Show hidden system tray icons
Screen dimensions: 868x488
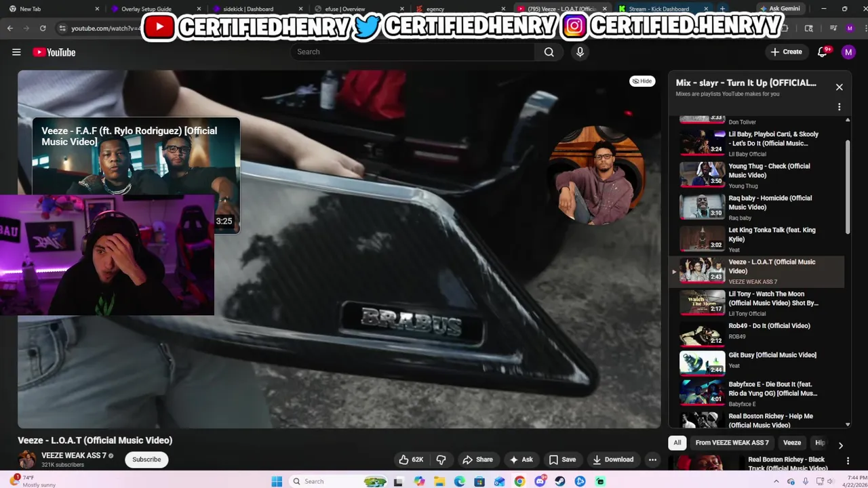point(776,481)
